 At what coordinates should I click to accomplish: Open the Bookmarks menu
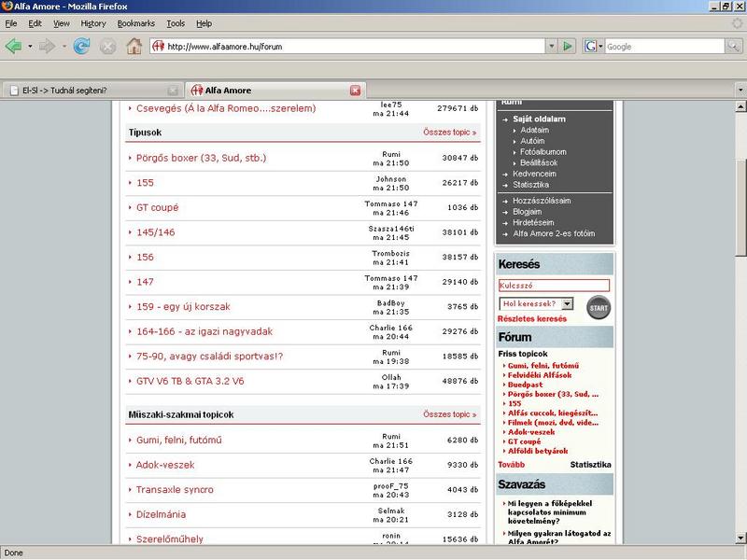pyautogui.click(x=135, y=23)
